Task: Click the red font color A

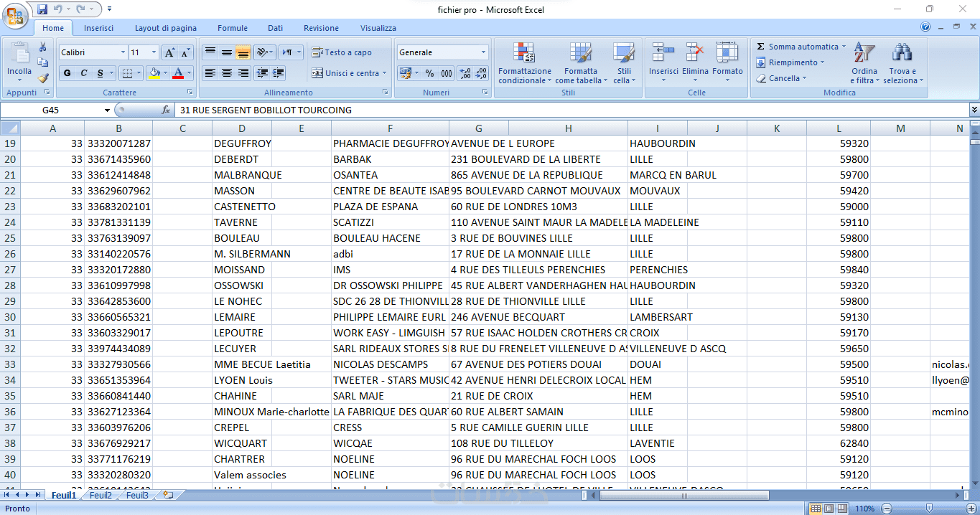Action: point(178,73)
